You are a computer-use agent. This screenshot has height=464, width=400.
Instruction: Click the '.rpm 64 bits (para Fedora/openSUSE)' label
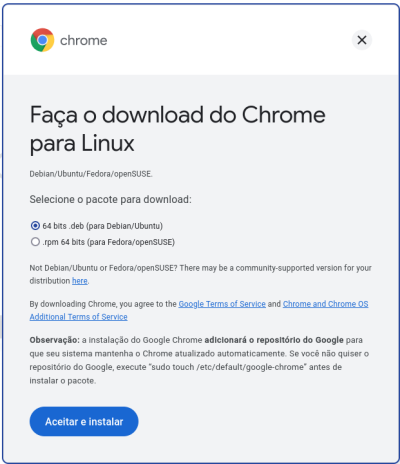tap(109, 242)
